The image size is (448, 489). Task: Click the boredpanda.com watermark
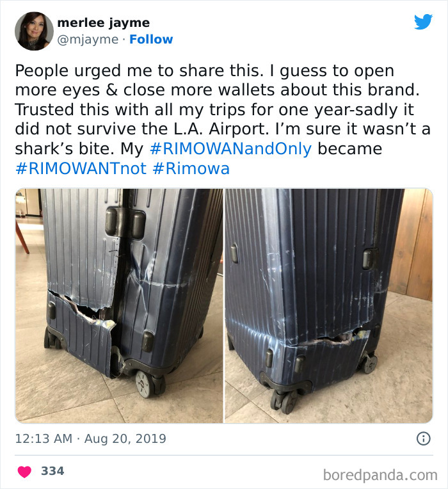coord(380,476)
